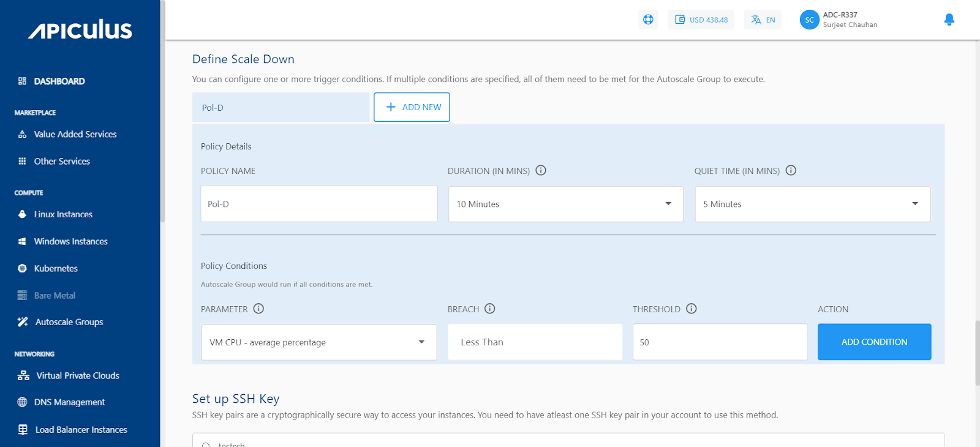The width and height of the screenshot is (980, 447).
Task: Open Kubernetes from the sidebar
Action: (x=56, y=268)
